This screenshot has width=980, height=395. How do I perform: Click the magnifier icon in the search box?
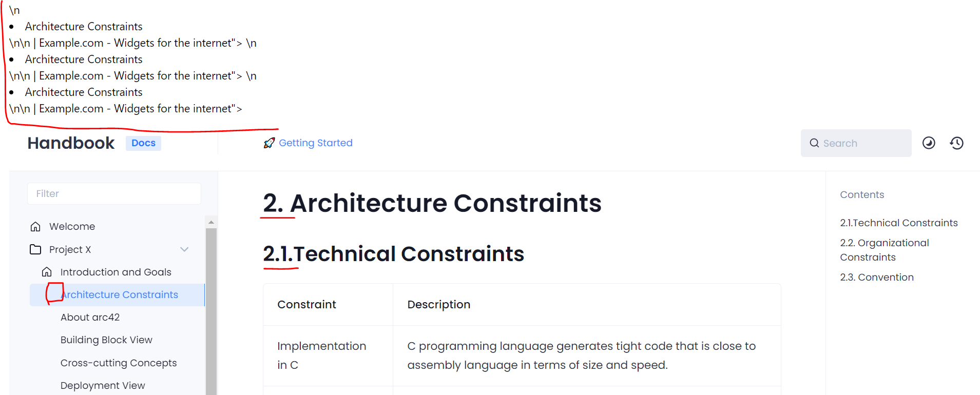tap(814, 143)
